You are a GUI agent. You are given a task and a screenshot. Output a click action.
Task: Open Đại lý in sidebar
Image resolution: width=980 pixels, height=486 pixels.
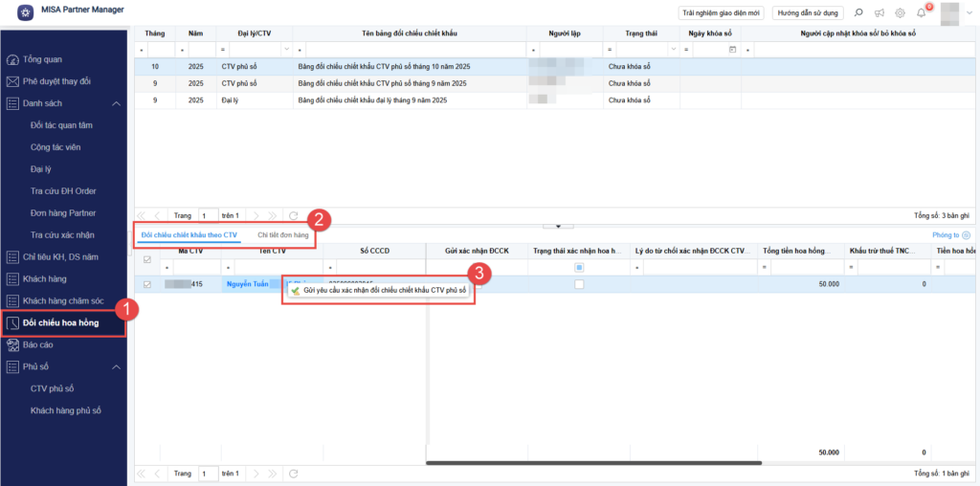(x=40, y=169)
